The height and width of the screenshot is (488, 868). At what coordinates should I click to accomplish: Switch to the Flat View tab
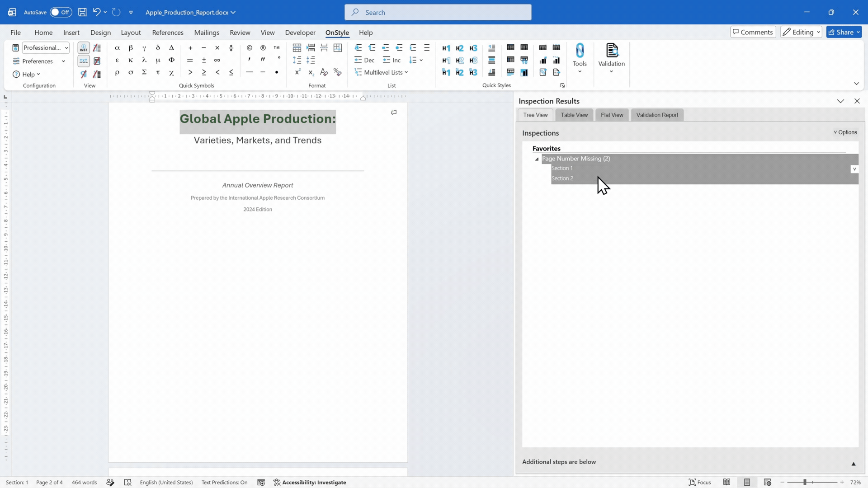612,115
